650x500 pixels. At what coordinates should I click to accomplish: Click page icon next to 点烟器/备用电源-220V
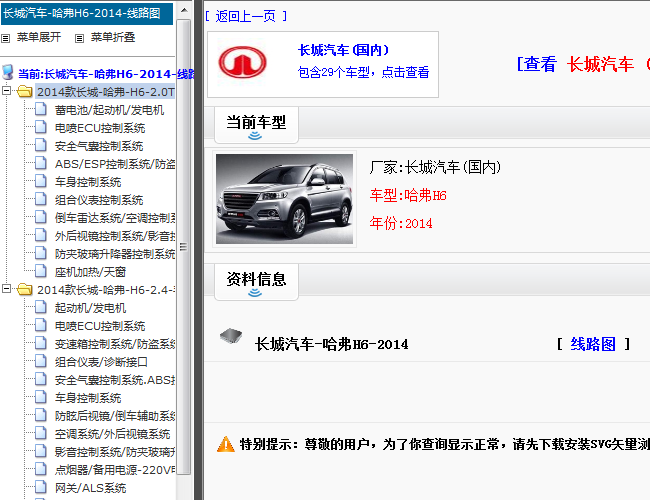pos(41,469)
